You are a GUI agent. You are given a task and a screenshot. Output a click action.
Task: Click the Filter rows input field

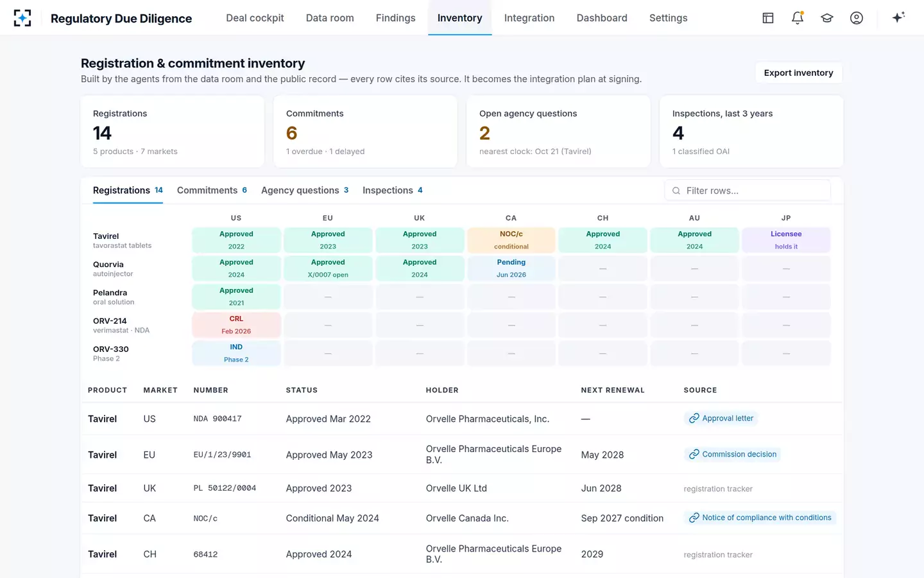point(748,191)
